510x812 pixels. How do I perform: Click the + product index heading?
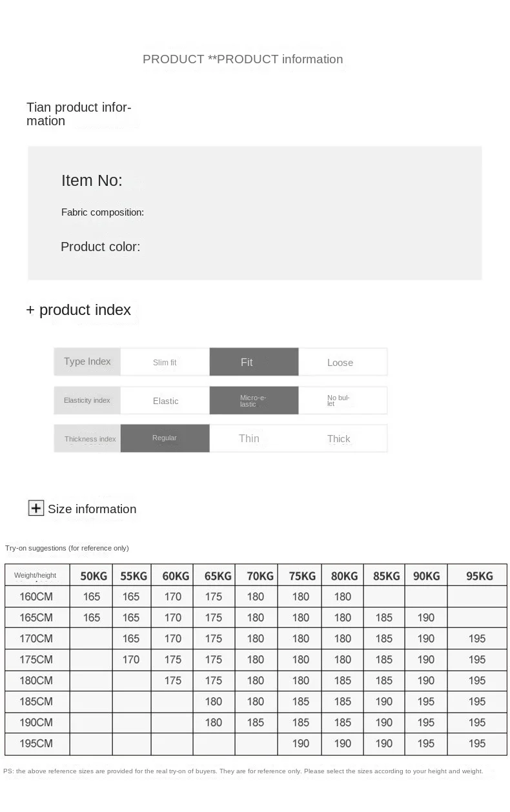tap(78, 310)
